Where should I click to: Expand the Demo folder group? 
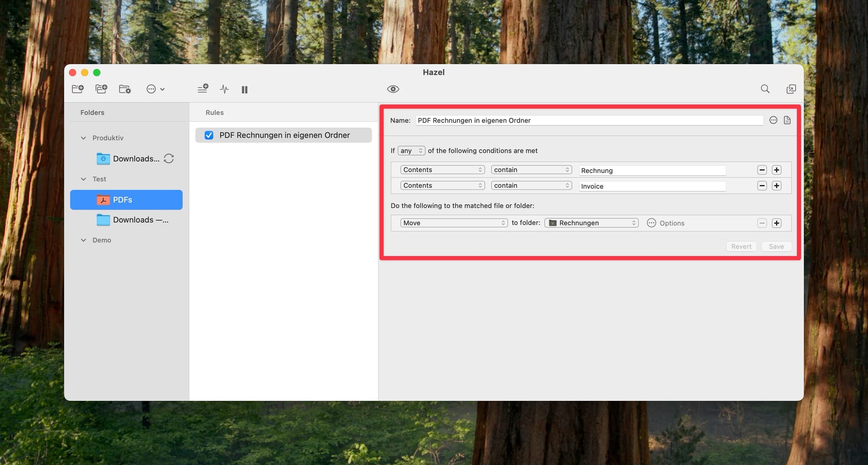coord(83,240)
